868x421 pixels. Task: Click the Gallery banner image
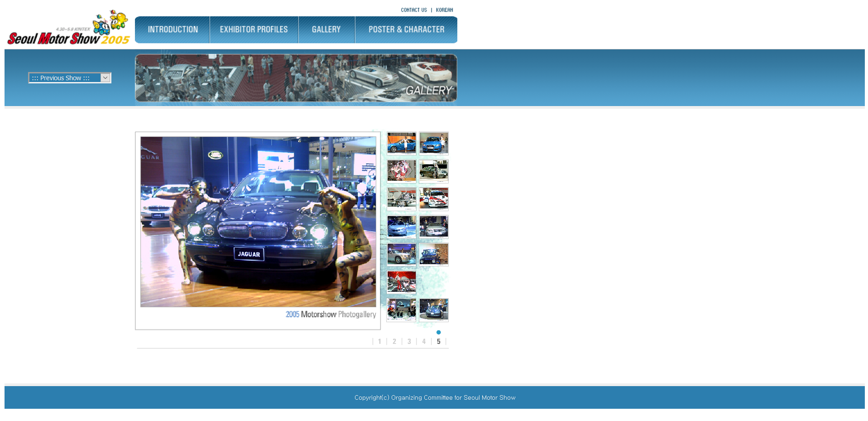(296, 78)
